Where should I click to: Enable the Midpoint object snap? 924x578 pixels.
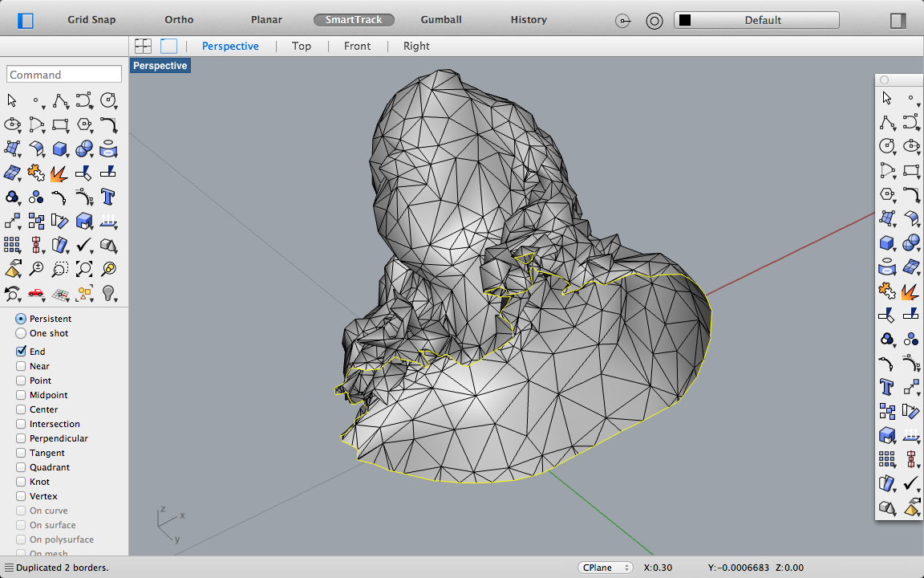coord(21,395)
